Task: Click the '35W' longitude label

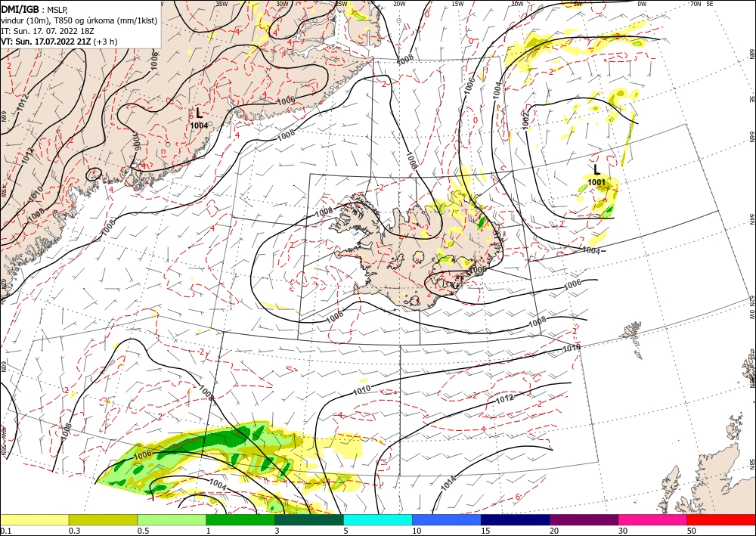Action: click(222, 3)
